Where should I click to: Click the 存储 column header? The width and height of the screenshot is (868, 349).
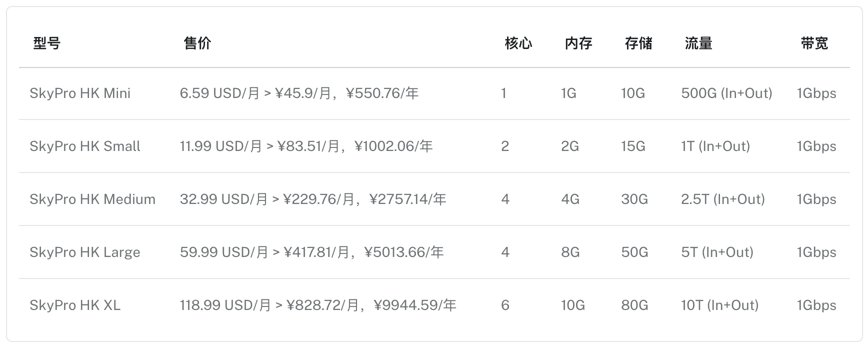tap(638, 43)
